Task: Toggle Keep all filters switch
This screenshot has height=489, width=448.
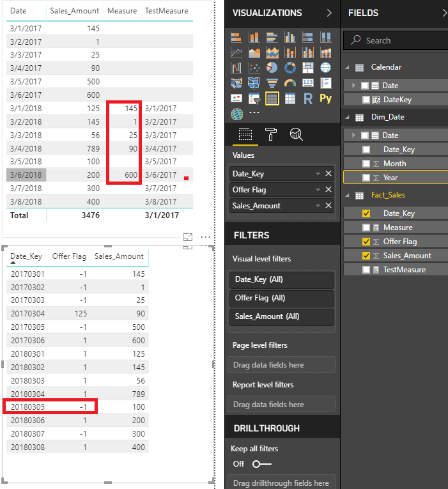Action: 261,463
